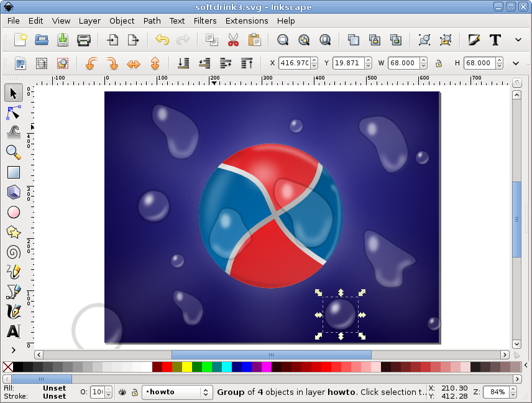Click in the W width field
Screen dimensions: 532x403
404,63
